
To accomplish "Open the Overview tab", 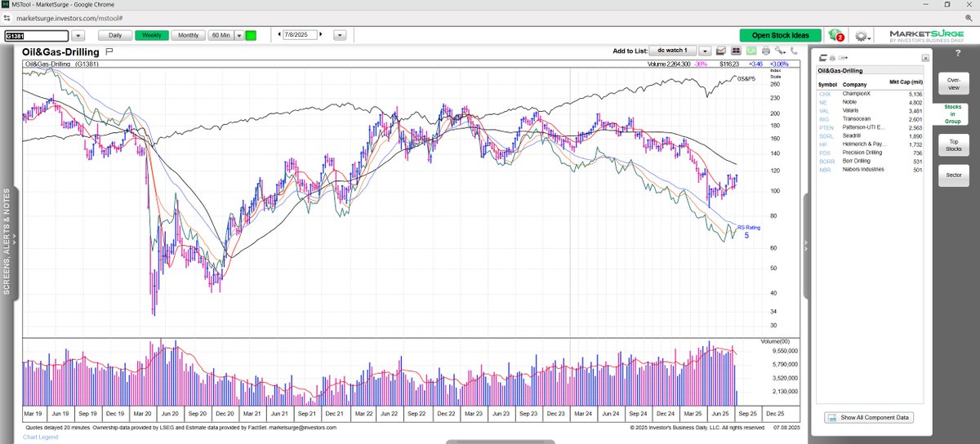I will coord(953,83).
